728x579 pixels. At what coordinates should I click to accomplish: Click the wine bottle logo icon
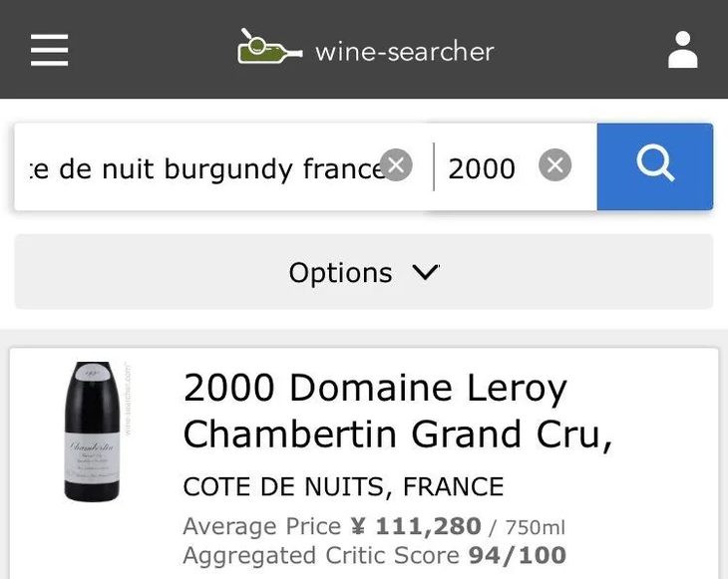(x=267, y=48)
